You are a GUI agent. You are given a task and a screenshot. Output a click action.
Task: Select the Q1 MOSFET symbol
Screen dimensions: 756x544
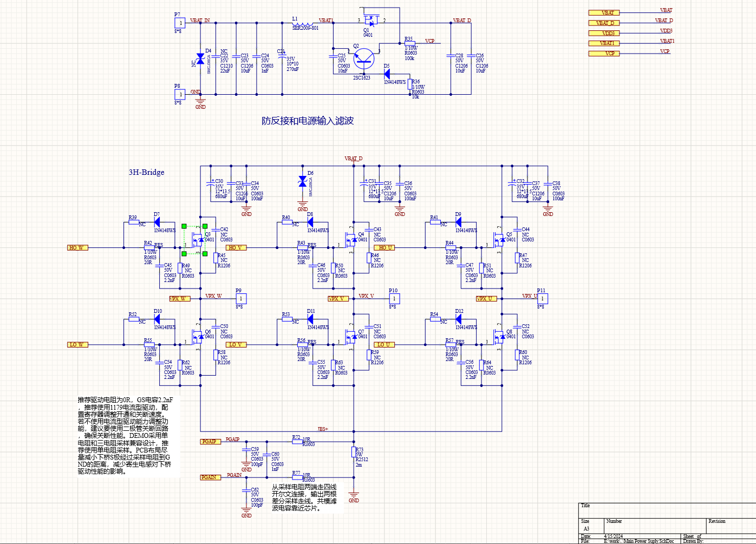point(371,21)
